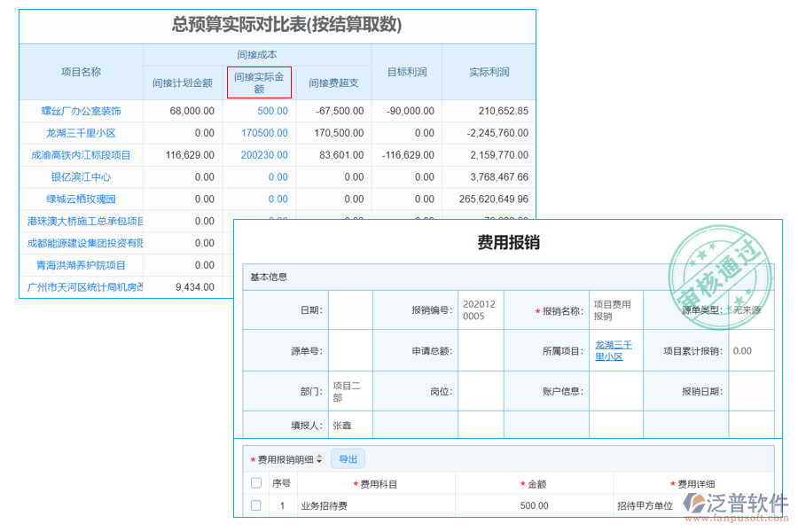This screenshot has height=532, width=798.
Task: Toggle the select-all checkbox in expense detail table
Action: (x=255, y=481)
